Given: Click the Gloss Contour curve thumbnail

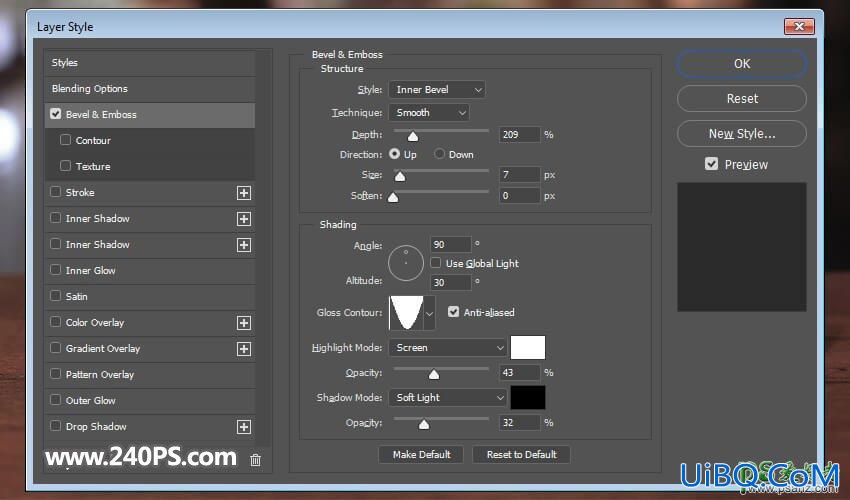Looking at the screenshot, I should [x=407, y=313].
